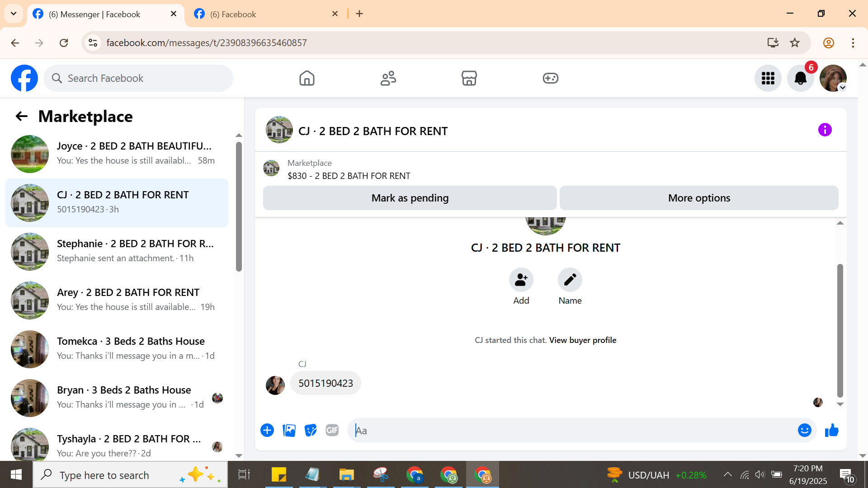Switch to the (6) Facebook tab

coord(267,14)
